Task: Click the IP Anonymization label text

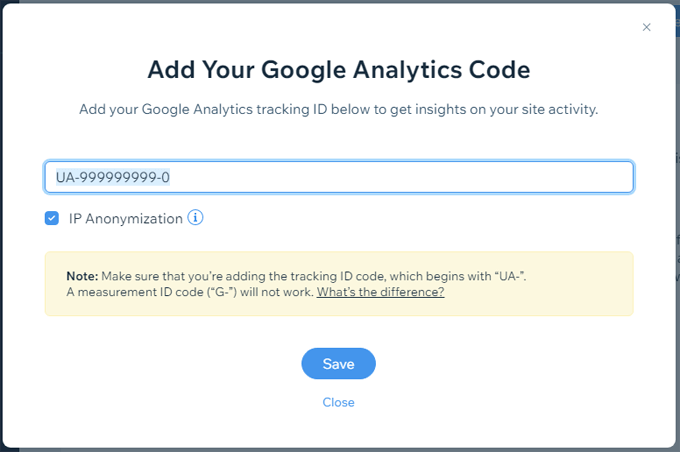Action: (x=126, y=218)
